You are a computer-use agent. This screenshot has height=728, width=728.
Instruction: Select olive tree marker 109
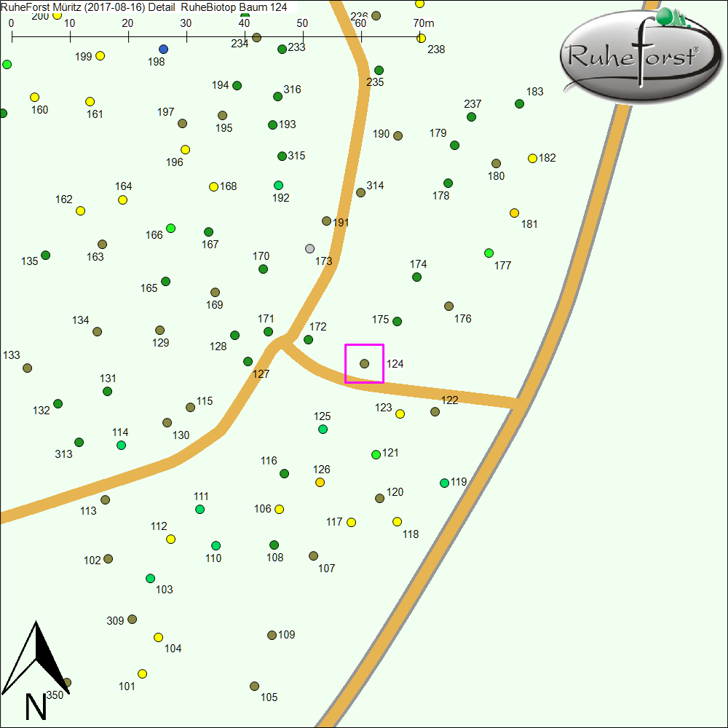coord(272,635)
